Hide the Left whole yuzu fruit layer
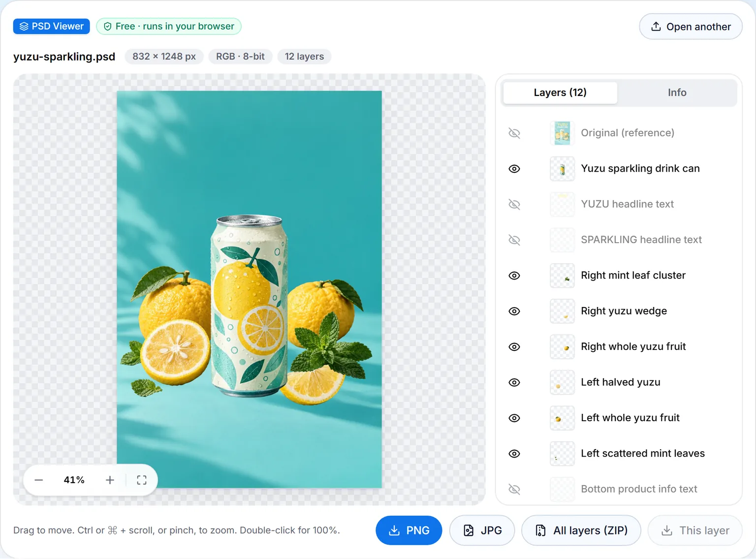 point(514,418)
